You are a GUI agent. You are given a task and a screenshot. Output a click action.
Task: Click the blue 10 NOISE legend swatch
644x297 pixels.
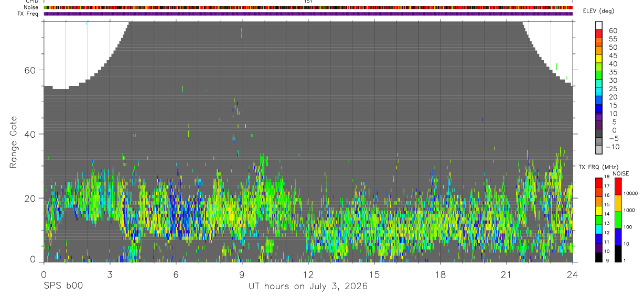[617, 237]
